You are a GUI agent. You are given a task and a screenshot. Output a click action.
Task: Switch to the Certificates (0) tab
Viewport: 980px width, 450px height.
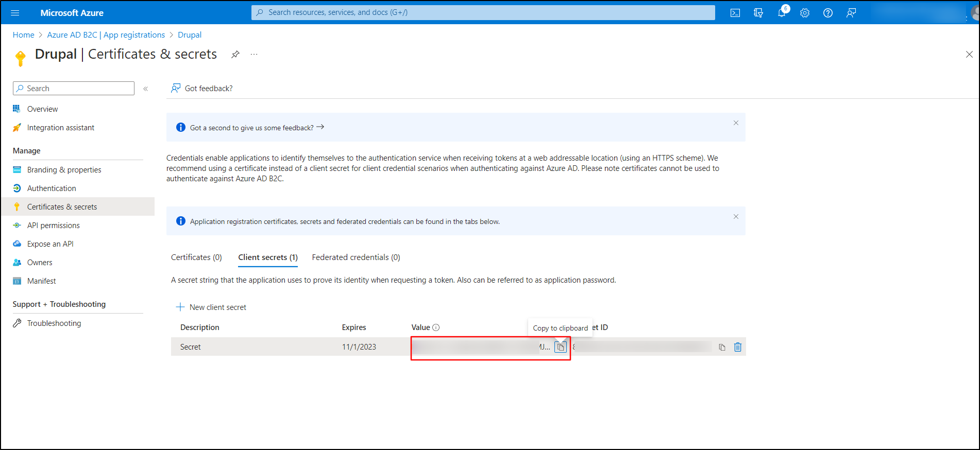click(x=196, y=257)
